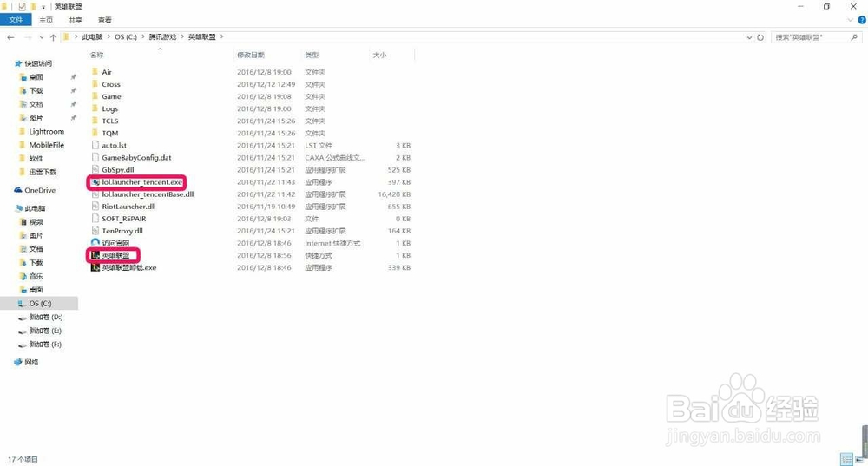Click the search magnifier icon
Image resolution: width=868 pixels, height=466 pixels.
(x=854, y=37)
